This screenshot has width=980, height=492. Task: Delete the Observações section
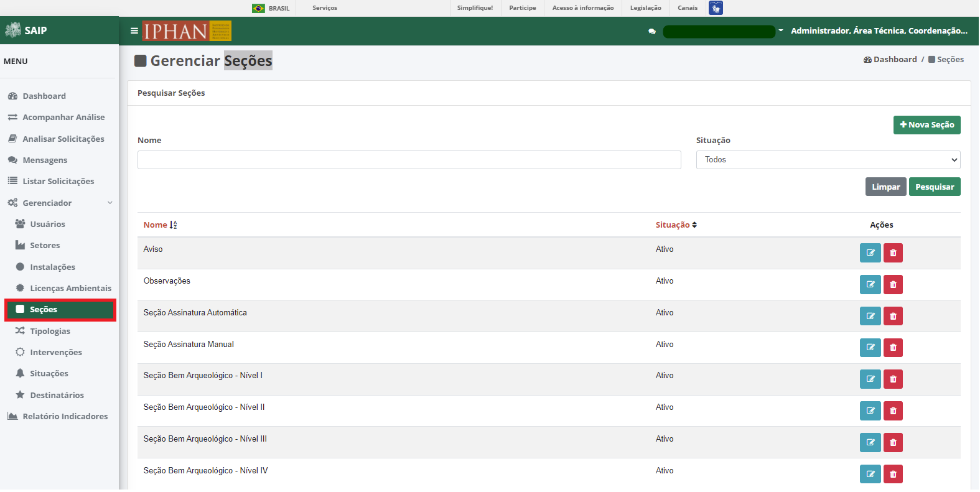(893, 285)
